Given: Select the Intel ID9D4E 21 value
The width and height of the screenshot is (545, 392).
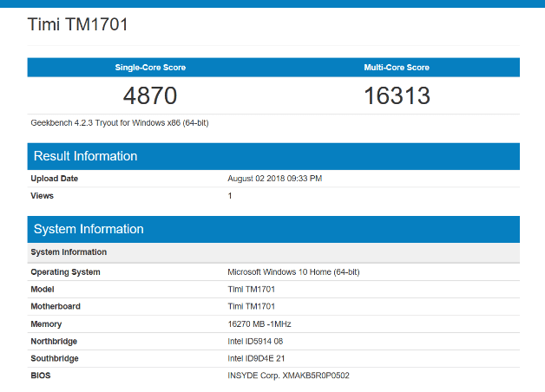Looking at the screenshot, I should pyautogui.click(x=256, y=358).
